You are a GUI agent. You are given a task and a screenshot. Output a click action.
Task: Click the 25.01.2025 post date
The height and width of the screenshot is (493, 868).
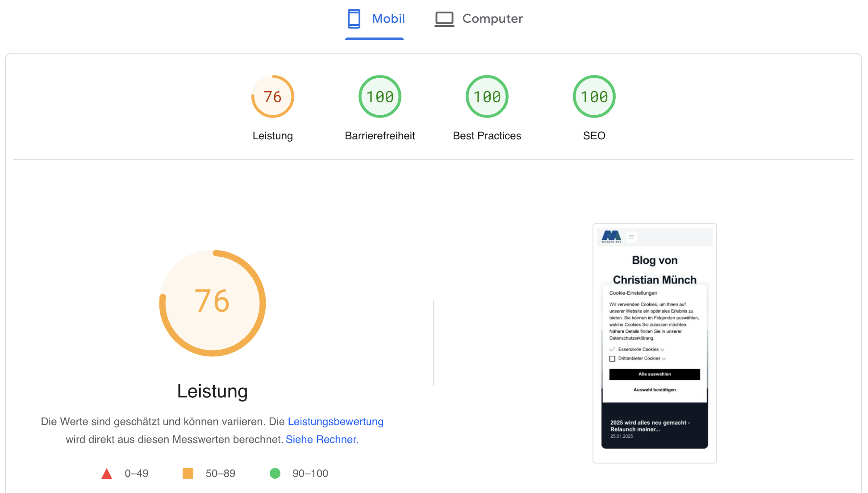[x=622, y=436]
